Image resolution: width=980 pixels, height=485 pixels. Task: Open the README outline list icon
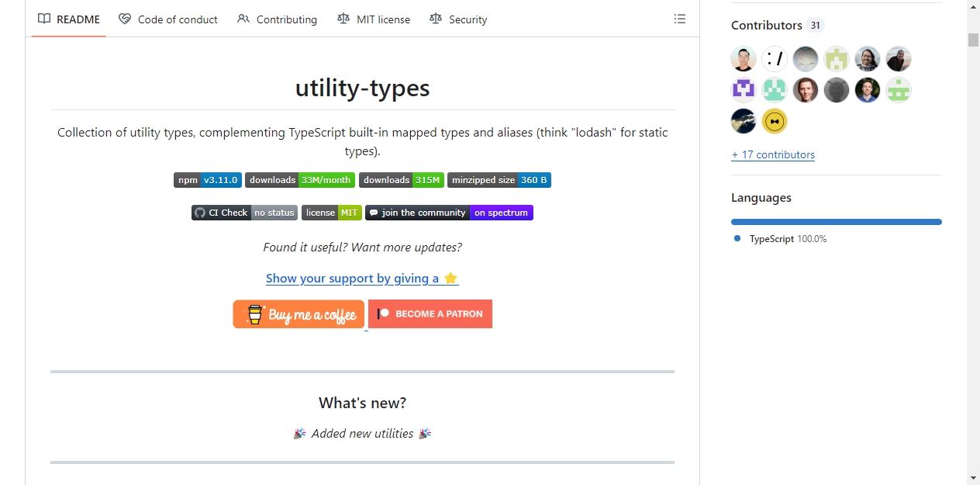coord(680,19)
